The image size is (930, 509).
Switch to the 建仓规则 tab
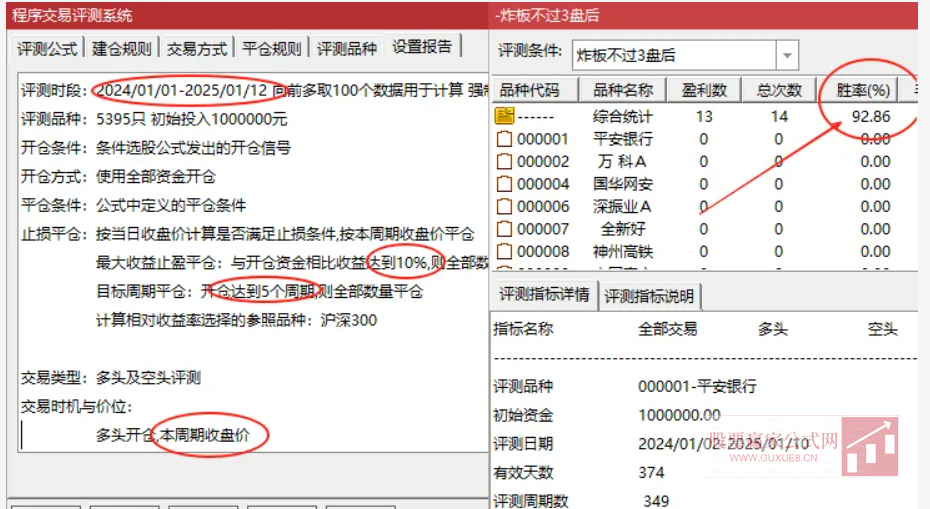(122, 49)
